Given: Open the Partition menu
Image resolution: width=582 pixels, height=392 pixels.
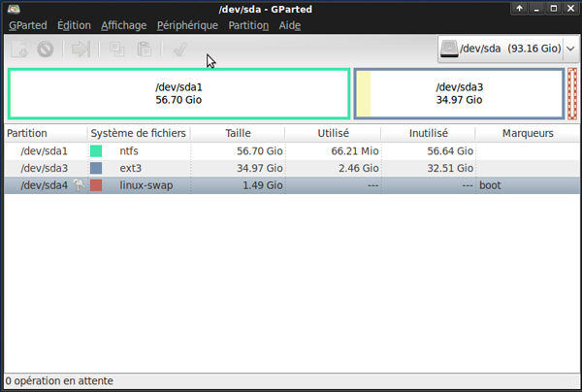Looking at the screenshot, I should click(x=248, y=25).
